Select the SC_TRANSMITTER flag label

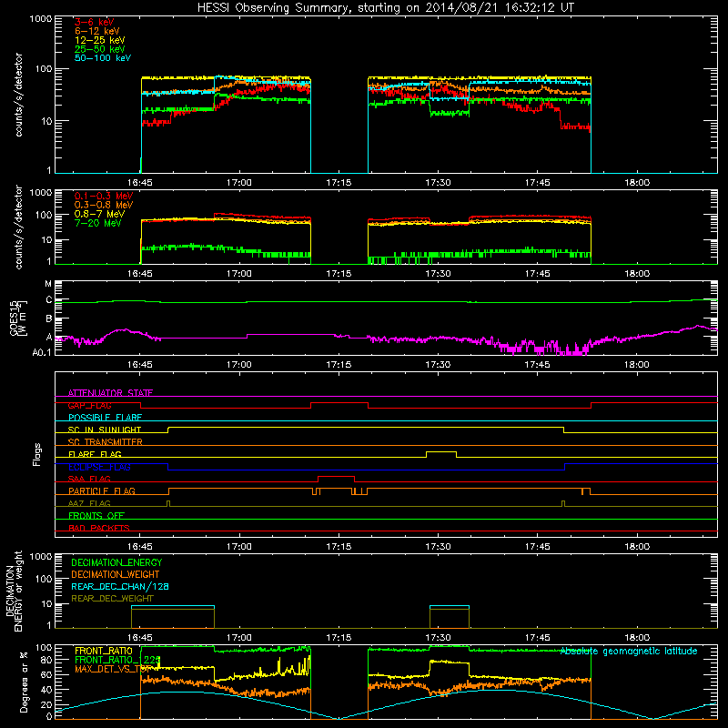[105, 442]
